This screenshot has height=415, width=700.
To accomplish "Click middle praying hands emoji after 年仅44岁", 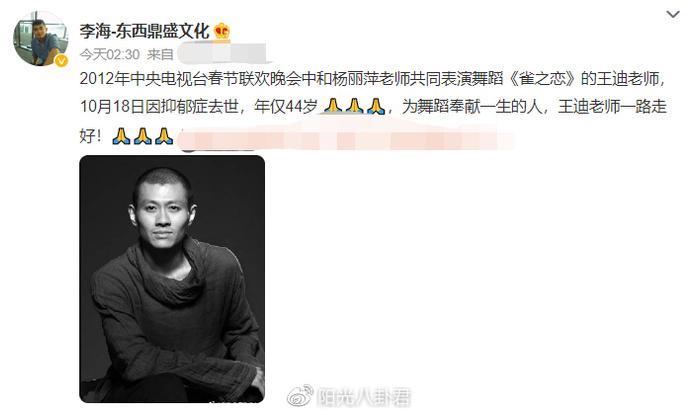I will [x=354, y=106].
